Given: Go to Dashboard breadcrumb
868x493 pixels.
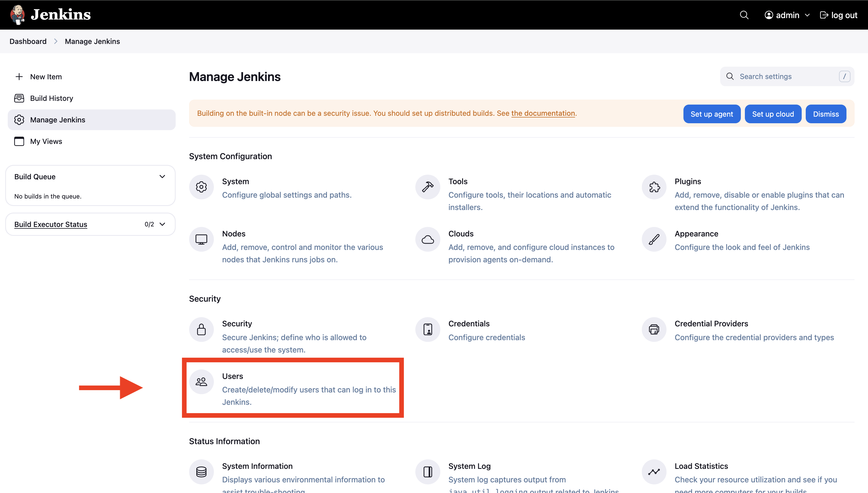Looking at the screenshot, I should point(28,41).
